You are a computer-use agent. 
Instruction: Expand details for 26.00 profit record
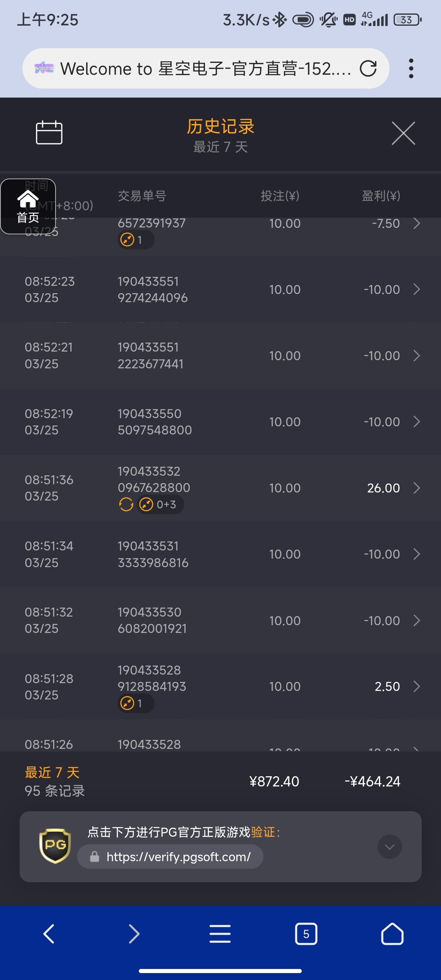coord(416,488)
